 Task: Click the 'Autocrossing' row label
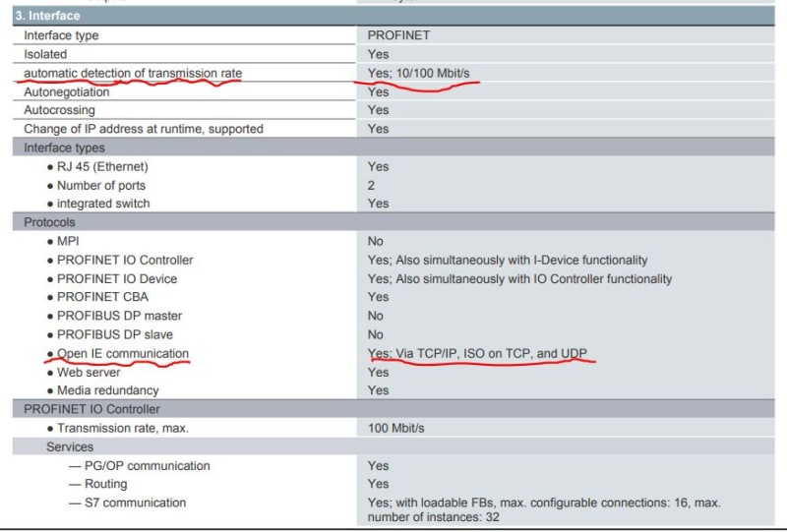pos(59,110)
